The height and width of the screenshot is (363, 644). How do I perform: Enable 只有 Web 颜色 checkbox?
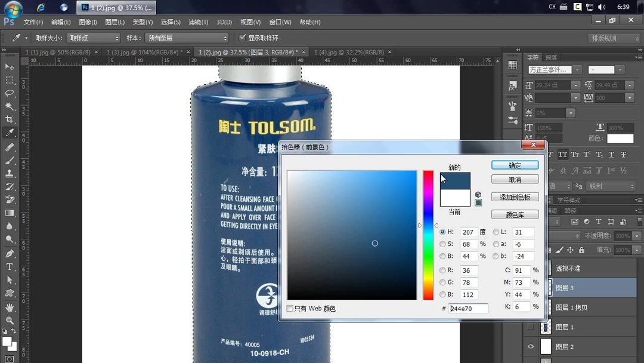(x=289, y=309)
